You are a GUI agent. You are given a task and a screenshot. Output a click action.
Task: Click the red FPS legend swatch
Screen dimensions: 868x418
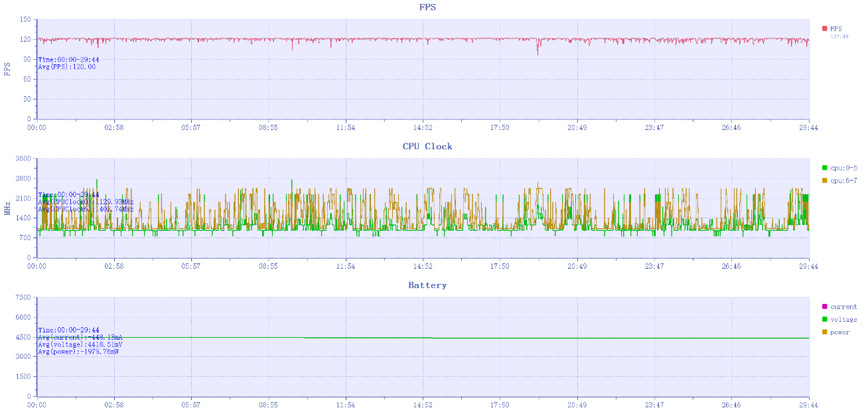click(x=825, y=29)
